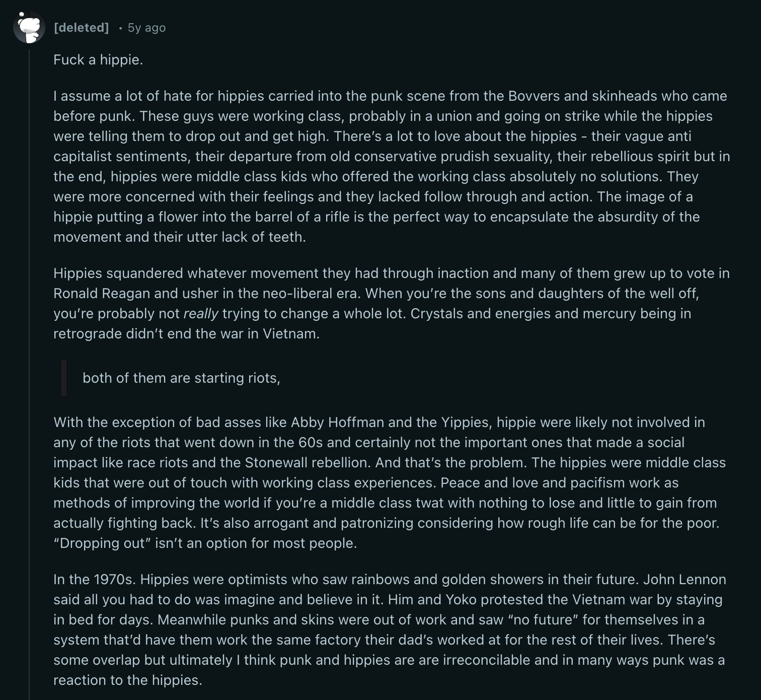
Task: Click the opening line "Fuck a hippie."
Action: pos(98,60)
